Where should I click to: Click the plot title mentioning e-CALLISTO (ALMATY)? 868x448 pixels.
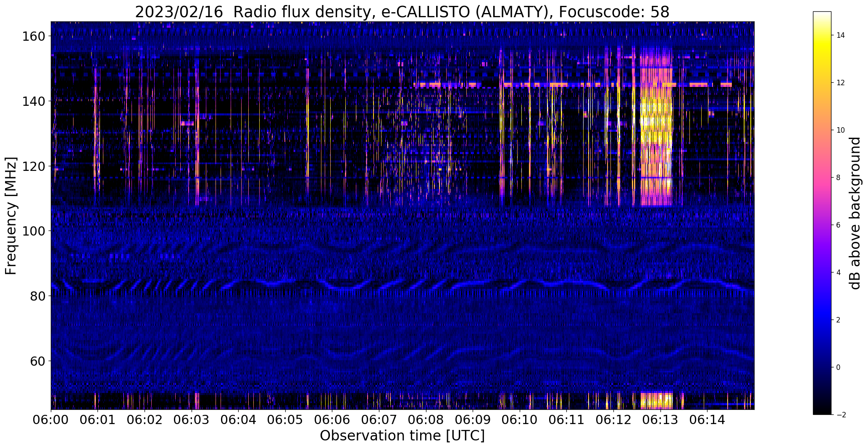[x=402, y=12]
